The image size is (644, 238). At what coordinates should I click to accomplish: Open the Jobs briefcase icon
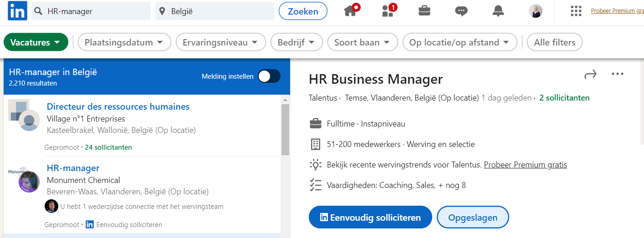(x=424, y=10)
